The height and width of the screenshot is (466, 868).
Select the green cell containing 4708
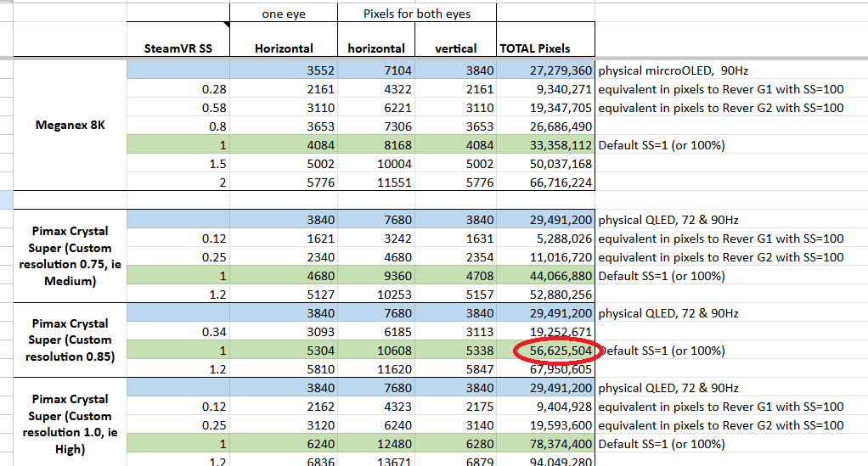pyautogui.click(x=455, y=276)
